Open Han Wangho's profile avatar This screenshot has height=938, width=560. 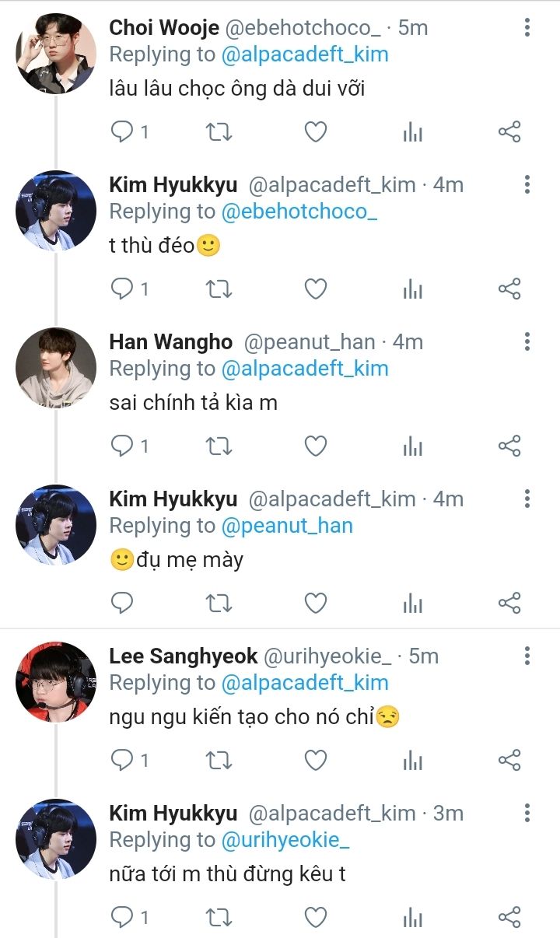56,368
